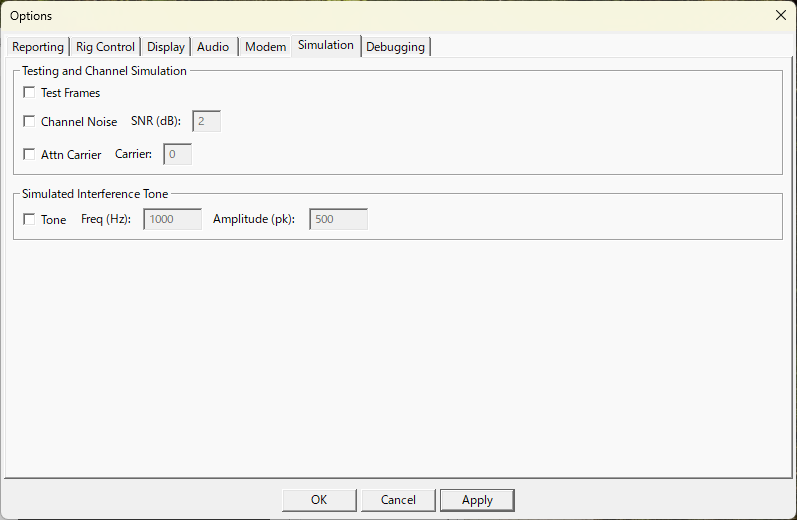Confirm settings with the OK button
The image size is (797, 520).
319,500
